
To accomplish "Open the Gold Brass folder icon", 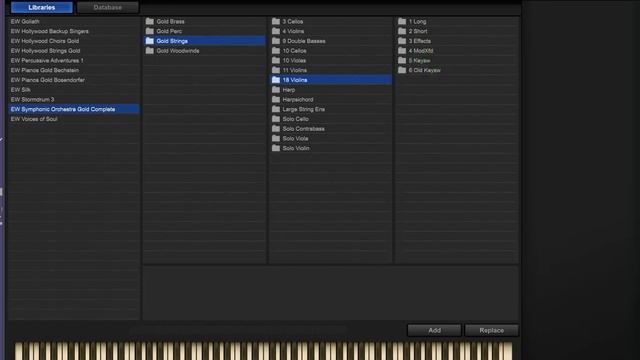I will (x=150, y=21).
